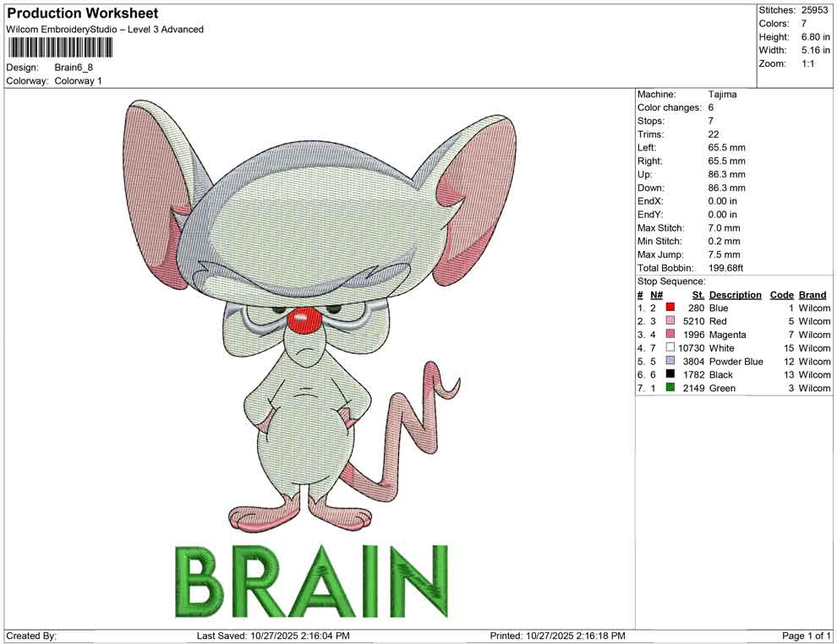Click the Colorway 1 value
Image resolution: width=837 pixels, height=644 pixels.
click(x=78, y=80)
